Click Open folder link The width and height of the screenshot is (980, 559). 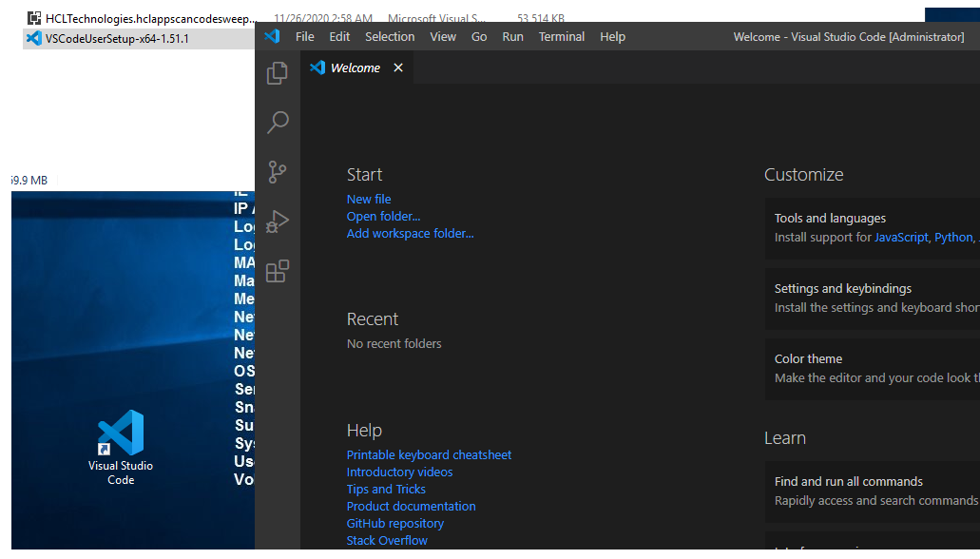click(382, 216)
